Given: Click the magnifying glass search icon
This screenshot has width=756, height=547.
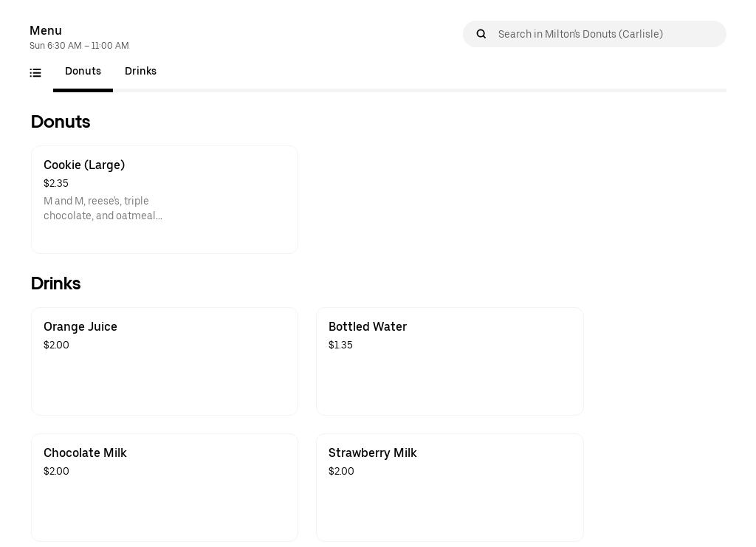Looking at the screenshot, I should pos(481,34).
